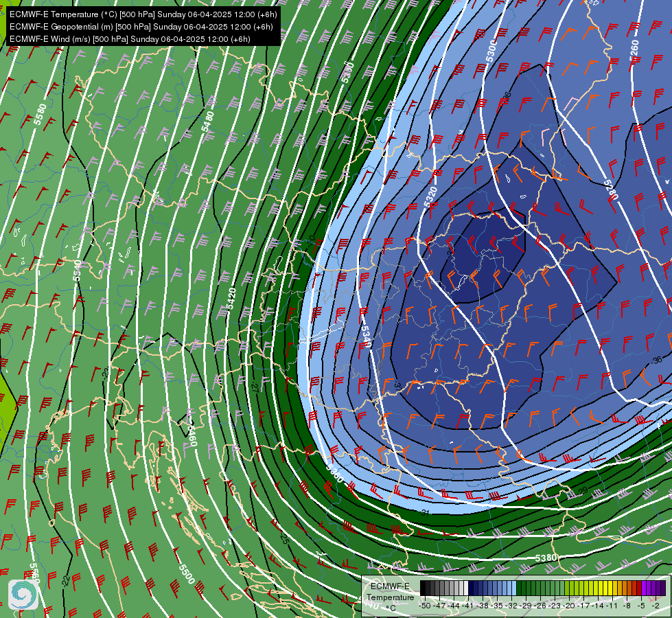Click the swirl logo icon at bottom-left
Screen dimensions: 672x618
pyautogui.click(x=23, y=594)
